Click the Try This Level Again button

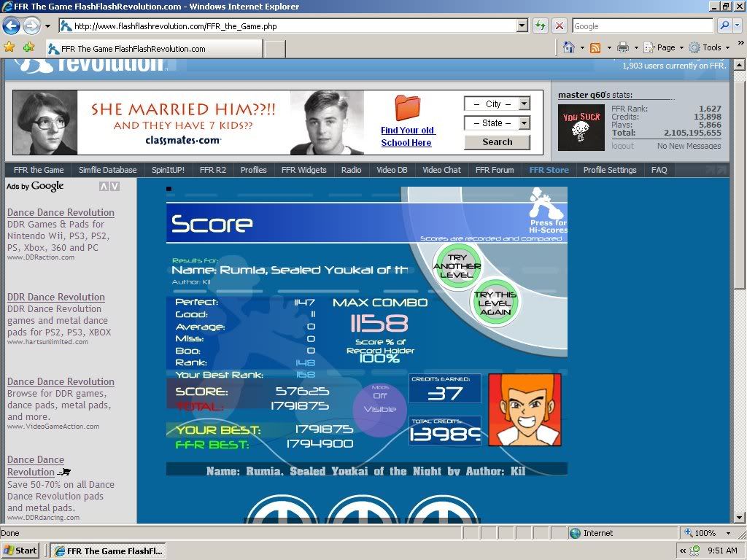[495, 303]
